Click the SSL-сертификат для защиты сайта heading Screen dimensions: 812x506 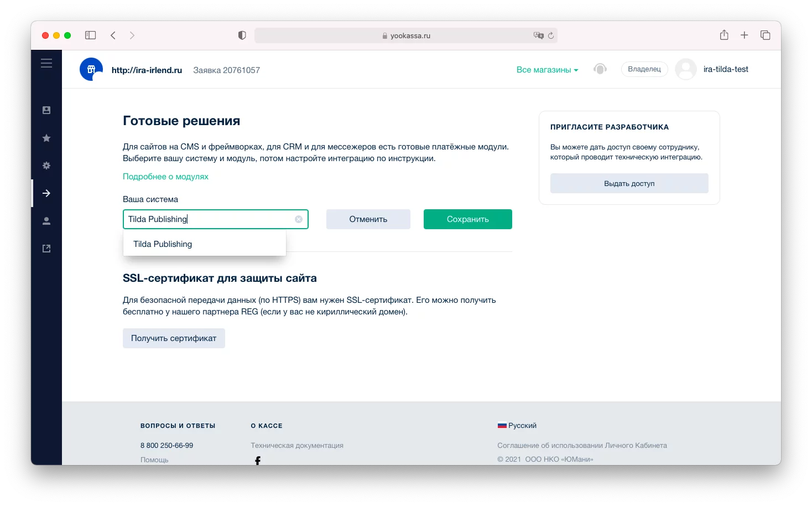point(220,278)
